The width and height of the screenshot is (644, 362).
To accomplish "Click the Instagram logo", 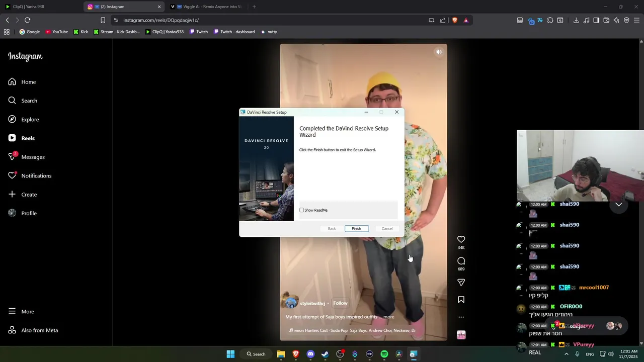I will pyautogui.click(x=25, y=56).
